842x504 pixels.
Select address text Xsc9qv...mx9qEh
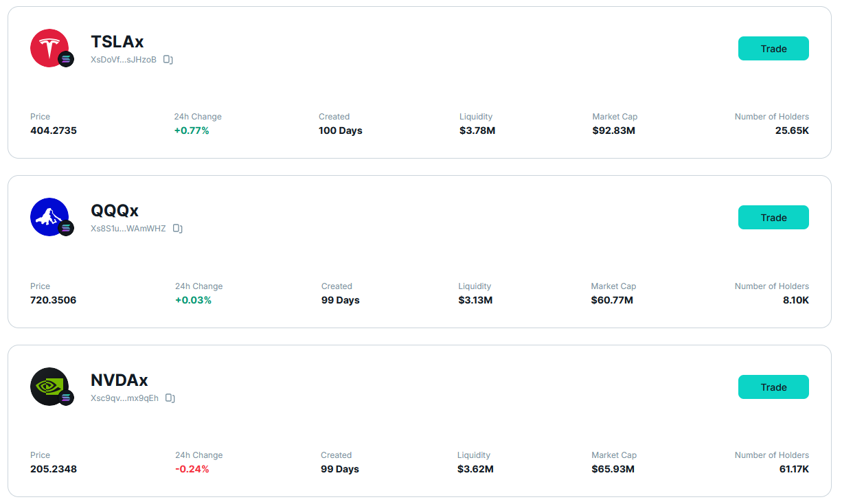click(125, 398)
